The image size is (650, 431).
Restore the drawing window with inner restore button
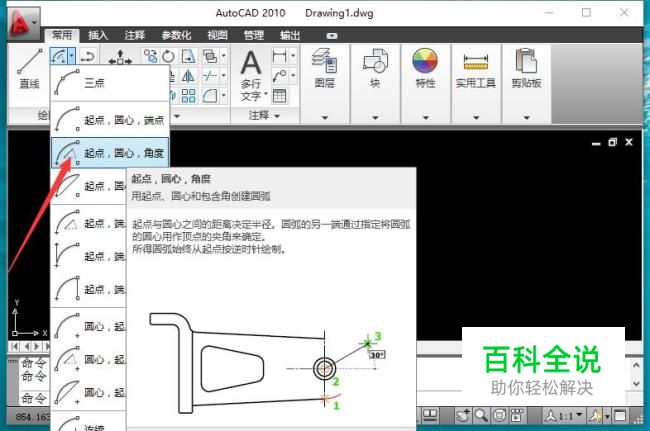[x=612, y=143]
